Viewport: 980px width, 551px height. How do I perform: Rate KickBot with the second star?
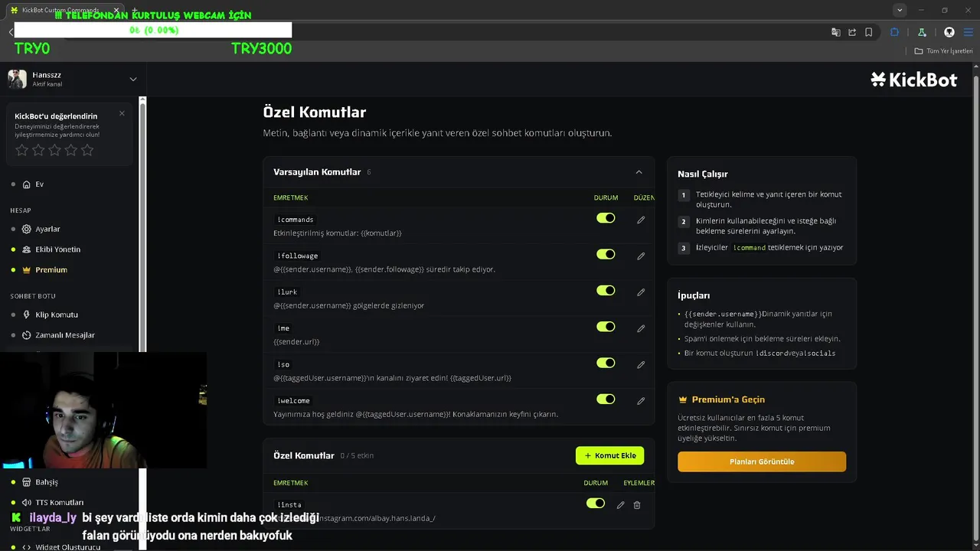[38, 150]
